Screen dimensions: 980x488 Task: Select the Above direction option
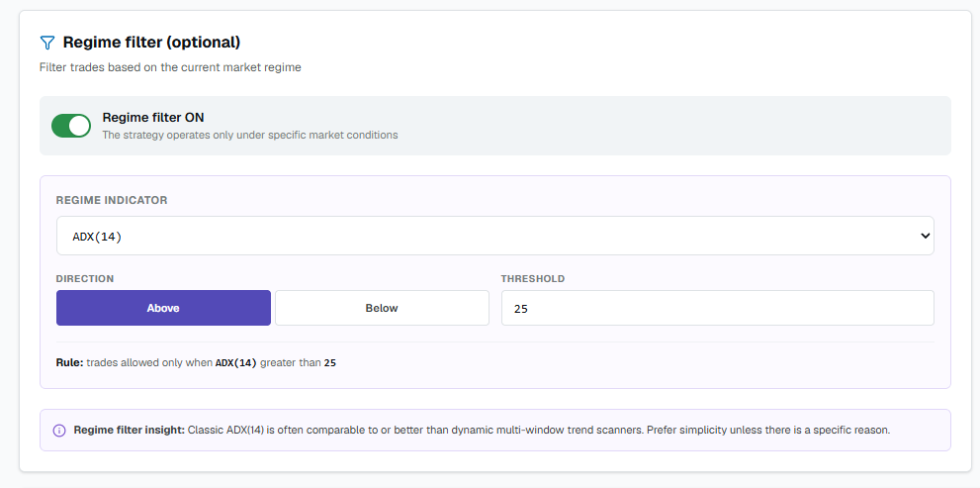pyautogui.click(x=164, y=308)
